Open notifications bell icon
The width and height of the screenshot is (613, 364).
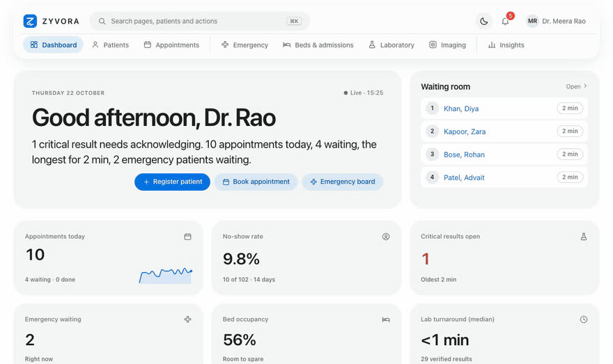pyautogui.click(x=506, y=21)
